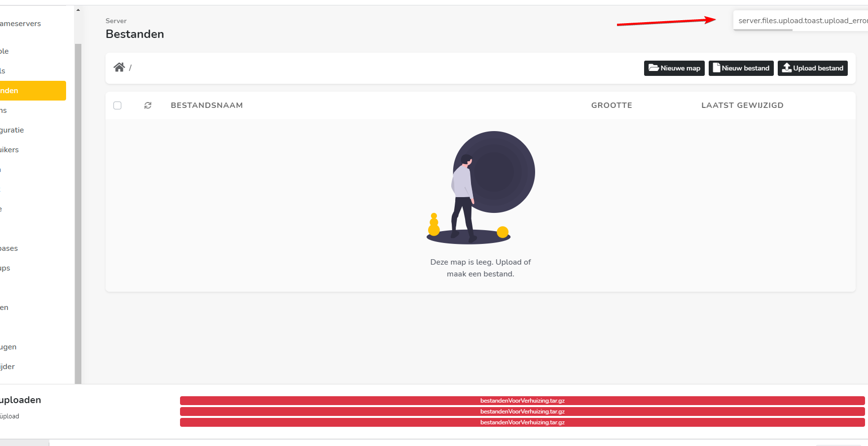Open the sidebar item ending in 'guratie'
The image size is (868, 446).
(12, 130)
